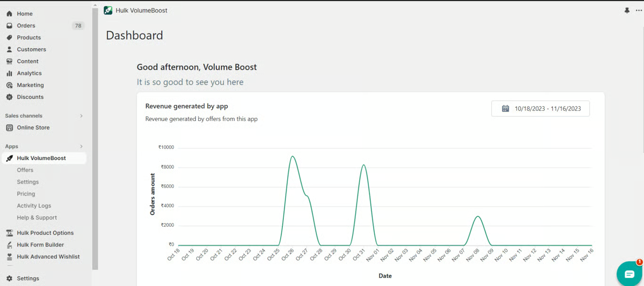Screen dimensions: 644x286
Task: Open the Marketing page link
Action: (x=30, y=85)
